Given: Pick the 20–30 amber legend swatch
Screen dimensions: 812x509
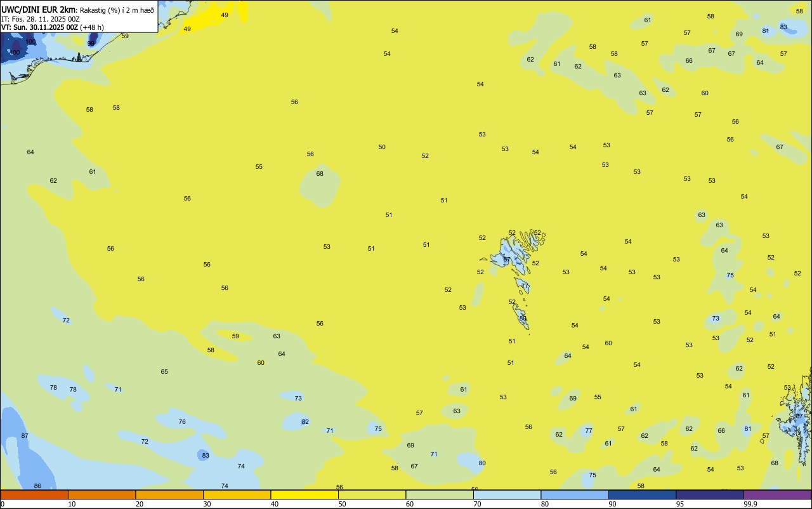Looking at the screenshot, I should [169, 494].
